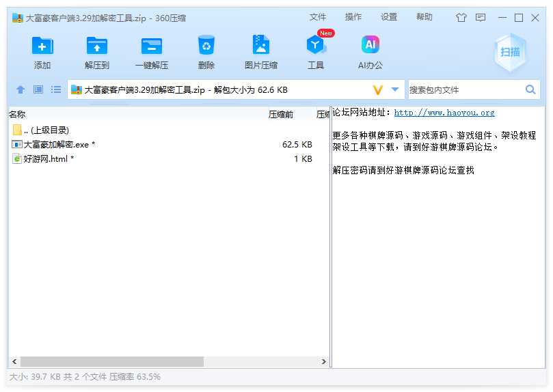Open the 帮助 menu
553x392 pixels.
click(x=424, y=17)
